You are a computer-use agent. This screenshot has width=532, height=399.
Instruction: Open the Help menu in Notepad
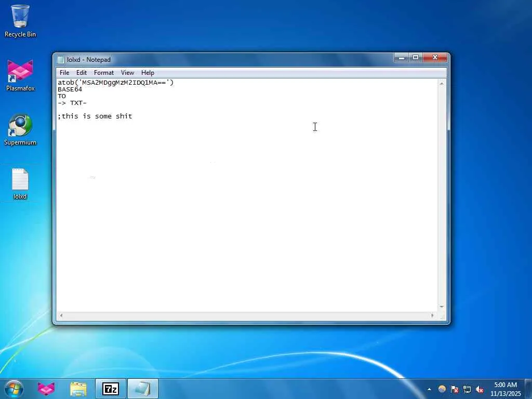tap(148, 73)
